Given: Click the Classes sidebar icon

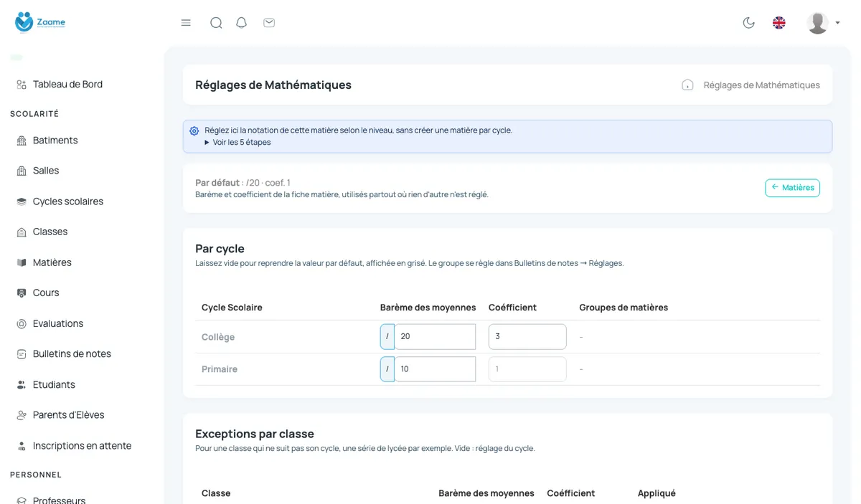Looking at the screenshot, I should pyautogui.click(x=22, y=232).
